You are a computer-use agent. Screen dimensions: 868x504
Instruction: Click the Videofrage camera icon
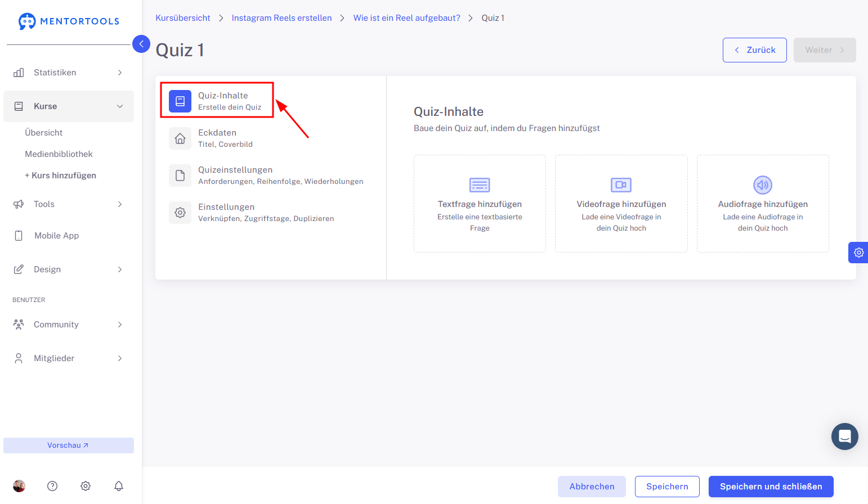(621, 185)
